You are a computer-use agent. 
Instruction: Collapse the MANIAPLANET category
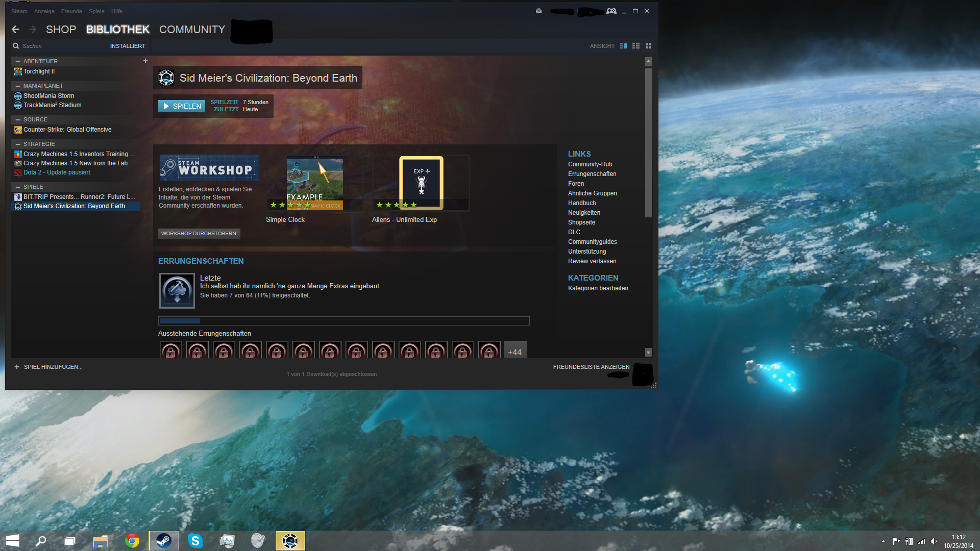click(18, 86)
